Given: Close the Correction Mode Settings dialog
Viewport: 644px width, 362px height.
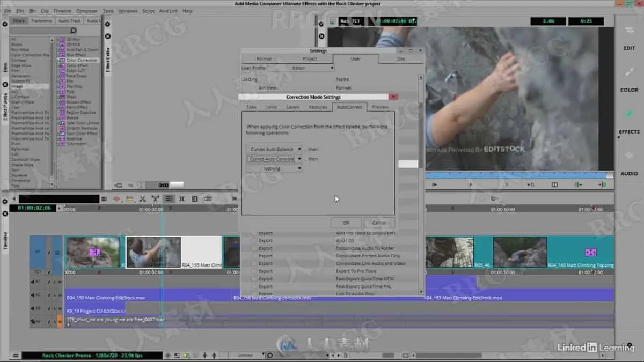Looking at the screenshot, I should [x=393, y=97].
